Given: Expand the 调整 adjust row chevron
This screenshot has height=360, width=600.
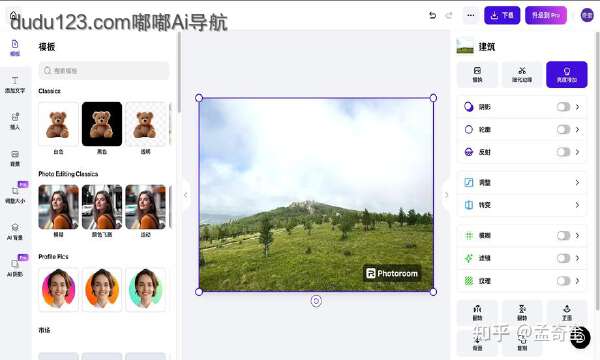Looking at the screenshot, I should click(577, 182).
